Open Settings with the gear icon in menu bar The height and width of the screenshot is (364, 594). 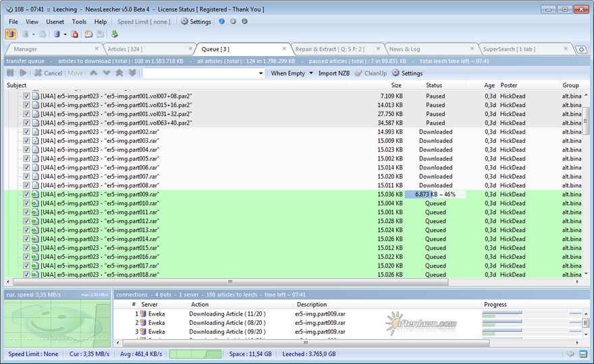coord(196,22)
